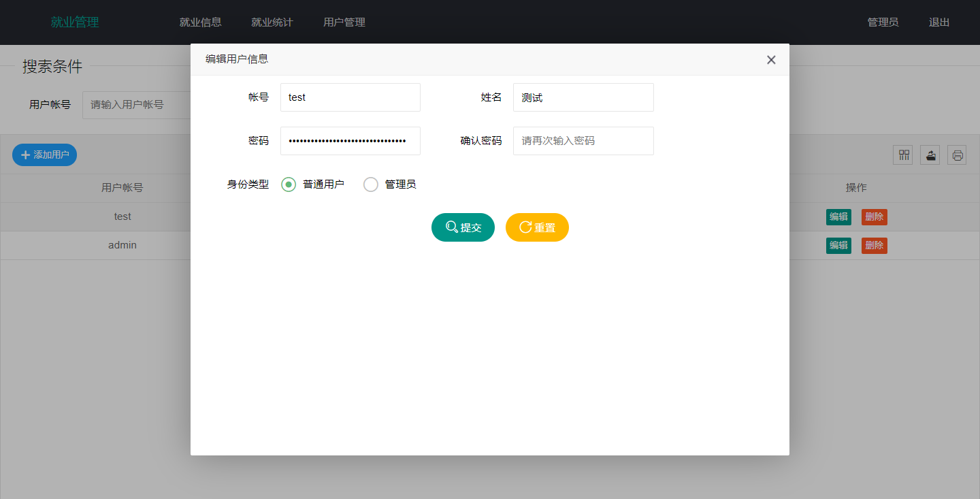
Task: Open the 就业信息 menu
Action: tap(200, 22)
